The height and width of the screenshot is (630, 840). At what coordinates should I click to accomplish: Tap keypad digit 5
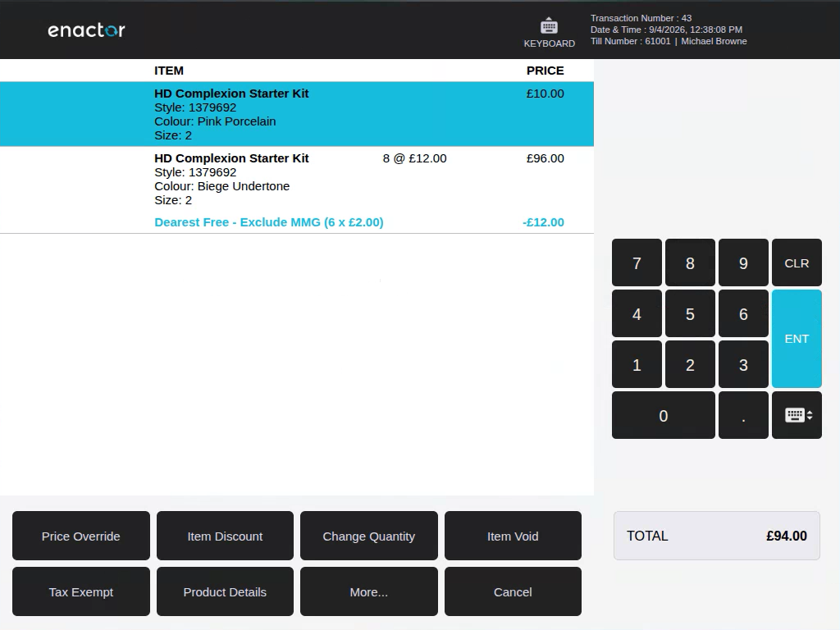pos(690,313)
